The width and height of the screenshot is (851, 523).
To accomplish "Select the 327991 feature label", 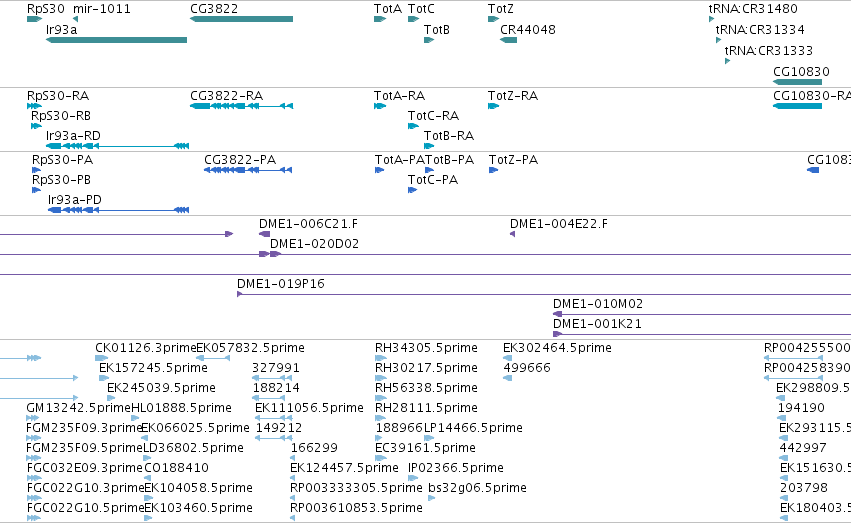I will pos(276,368).
